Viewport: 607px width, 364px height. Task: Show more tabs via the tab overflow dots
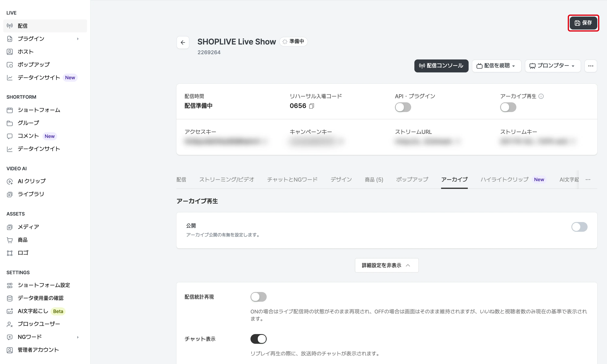click(588, 180)
